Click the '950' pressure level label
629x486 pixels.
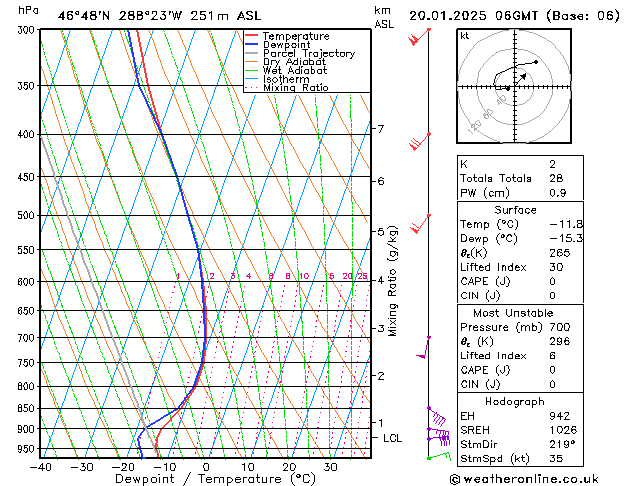tap(28, 449)
